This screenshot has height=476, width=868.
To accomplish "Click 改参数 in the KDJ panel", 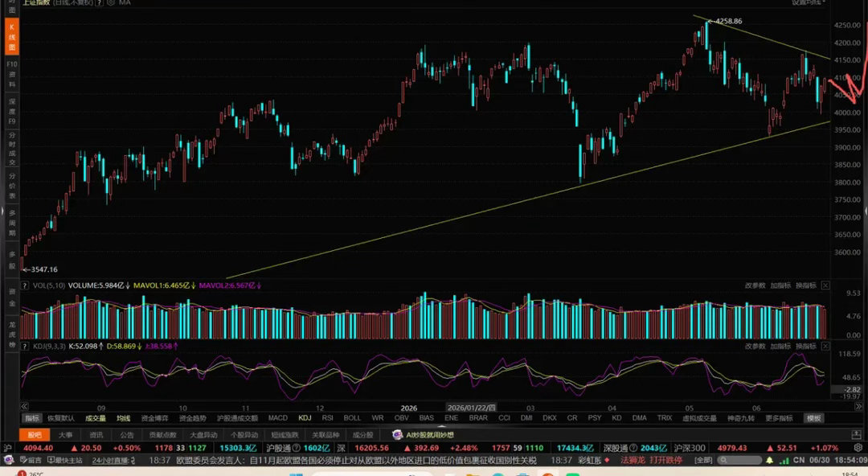I will (755, 347).
